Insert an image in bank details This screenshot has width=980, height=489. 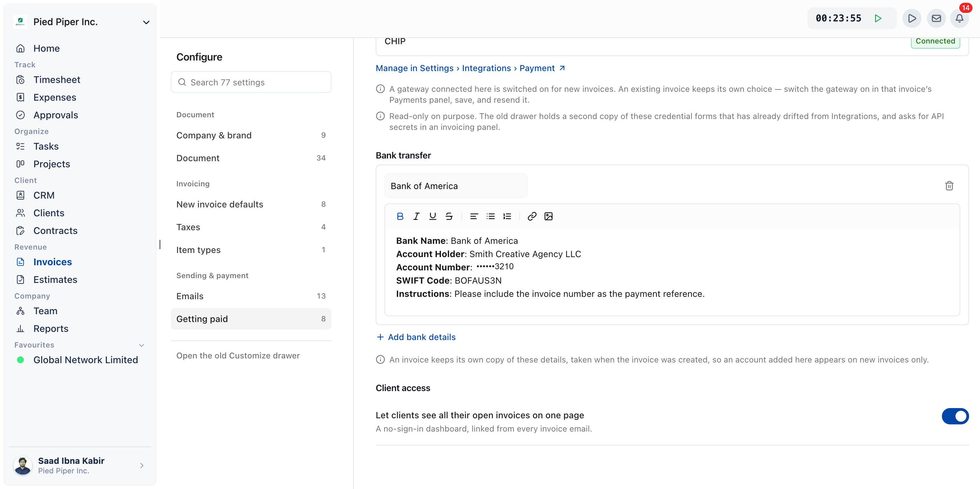click(548, 216)
